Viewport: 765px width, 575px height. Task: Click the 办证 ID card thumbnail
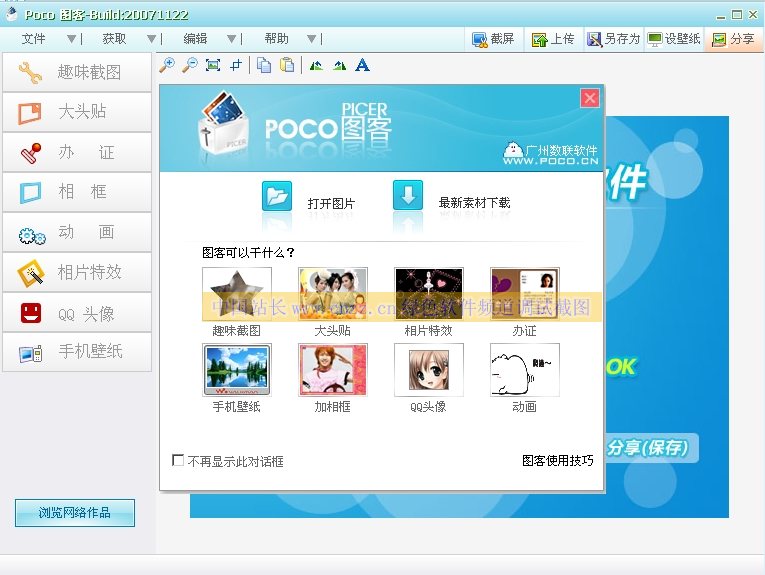(x=525, y=294)
